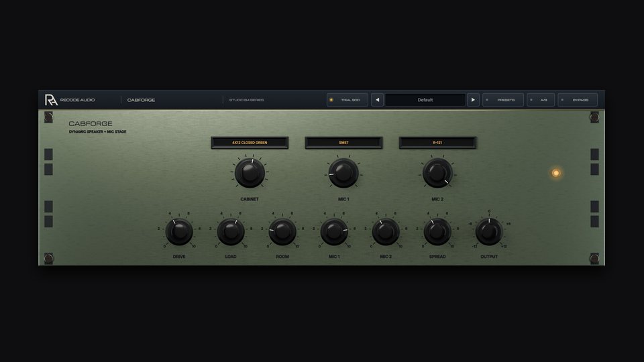Open the R-121 microphone selector

coord(437,143)
